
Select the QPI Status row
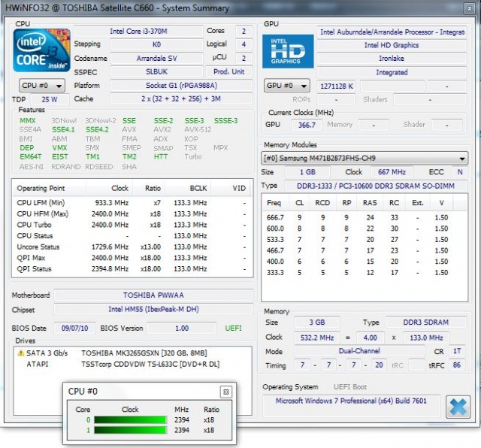pyautogui.click(x=132, y=269)
